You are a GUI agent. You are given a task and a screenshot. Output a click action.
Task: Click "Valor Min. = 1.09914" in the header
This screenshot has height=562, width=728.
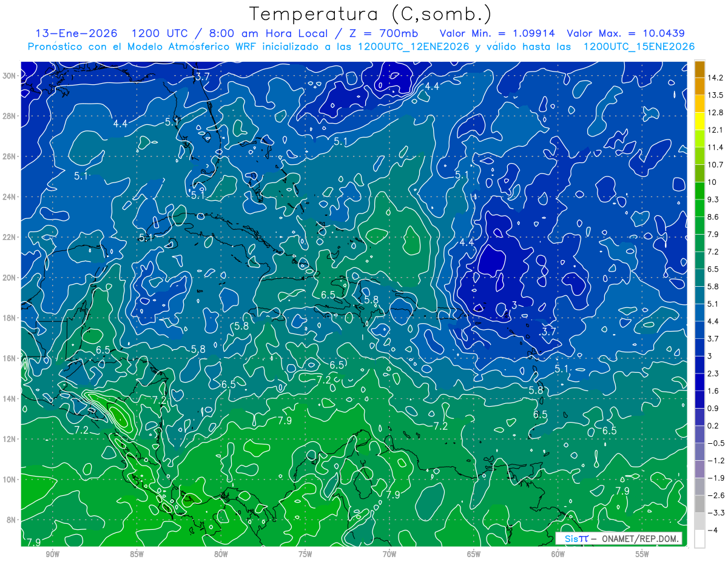point(499,33)
